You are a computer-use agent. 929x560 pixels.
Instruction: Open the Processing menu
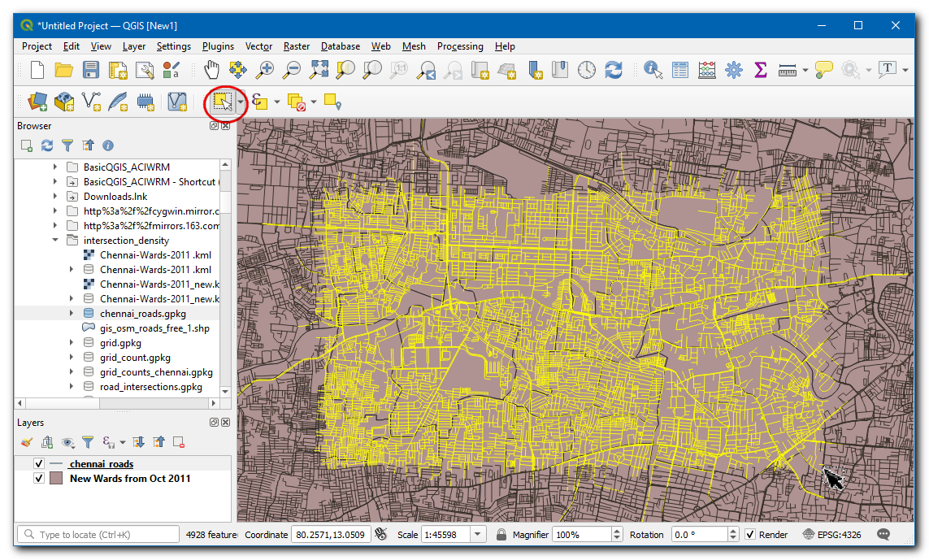click(460, 46)
